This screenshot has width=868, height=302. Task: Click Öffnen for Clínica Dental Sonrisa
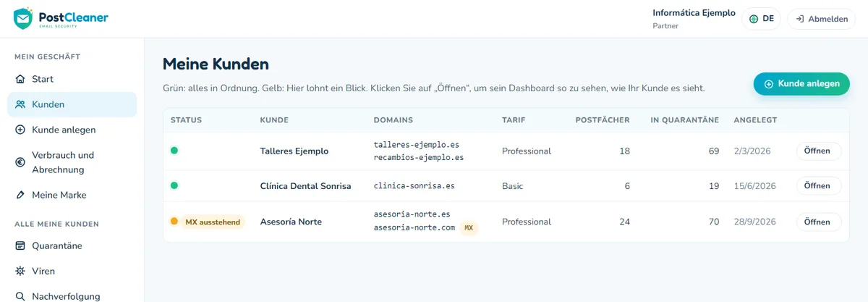pyautogui.click(x=819, y=186)
